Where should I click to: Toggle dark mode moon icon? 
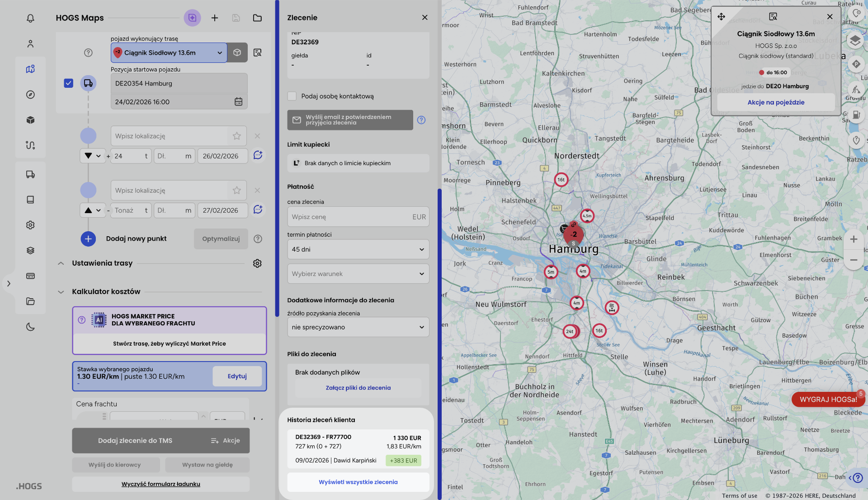(x=30, y=327)
